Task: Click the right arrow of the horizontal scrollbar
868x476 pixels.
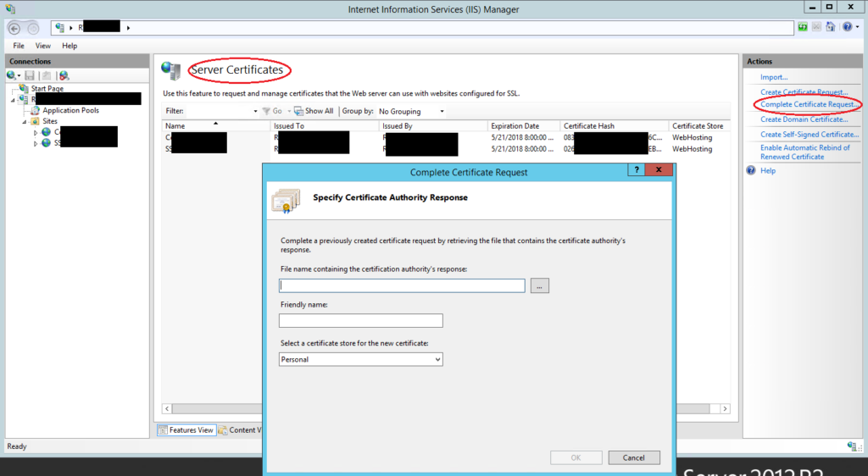Action: (725, 408)
